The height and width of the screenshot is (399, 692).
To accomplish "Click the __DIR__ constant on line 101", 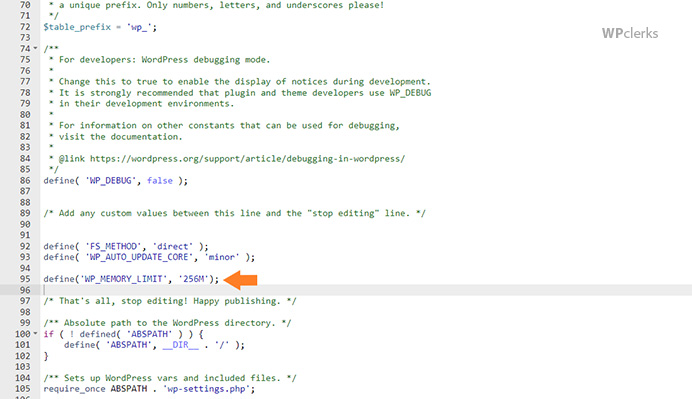I will [x=181, y=345].
